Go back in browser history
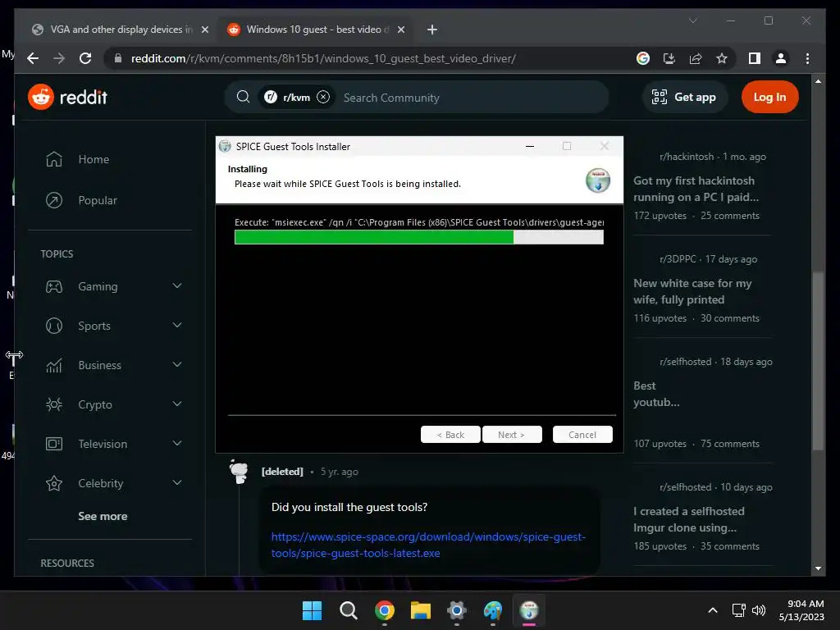Viewport: 840px width, 630px height. coord(33,58)
